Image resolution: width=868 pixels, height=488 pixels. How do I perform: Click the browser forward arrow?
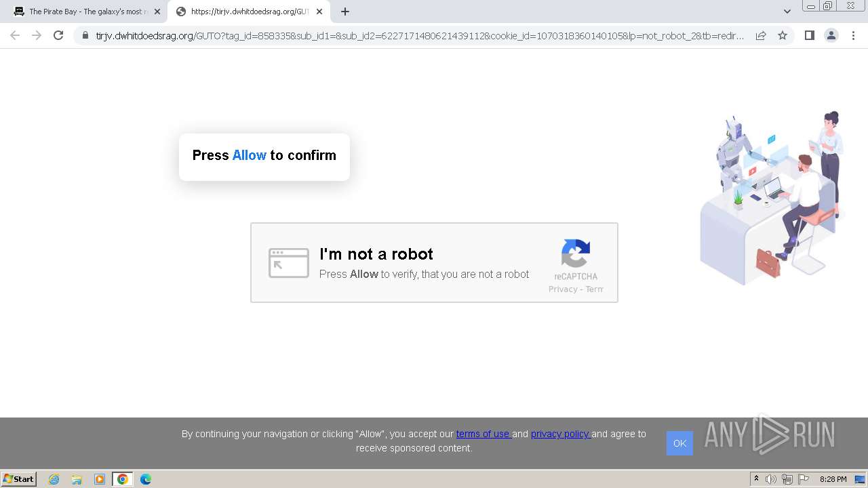click(x=37, y=35)
